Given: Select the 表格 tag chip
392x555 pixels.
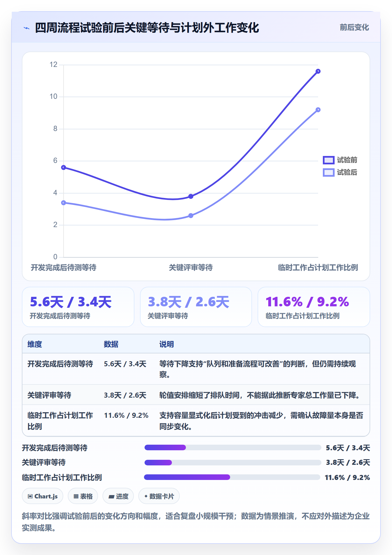Looking at the screenshot, I should click(x=83, y=496).
